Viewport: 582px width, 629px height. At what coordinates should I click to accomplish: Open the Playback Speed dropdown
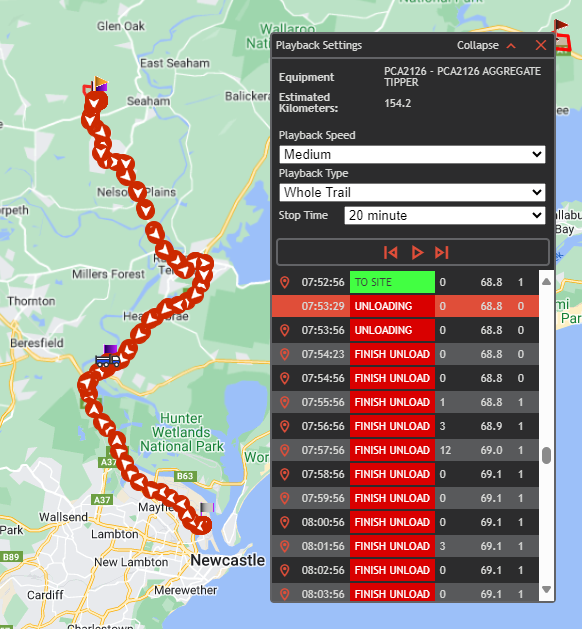pyautogui.click(x=412, y=154)
